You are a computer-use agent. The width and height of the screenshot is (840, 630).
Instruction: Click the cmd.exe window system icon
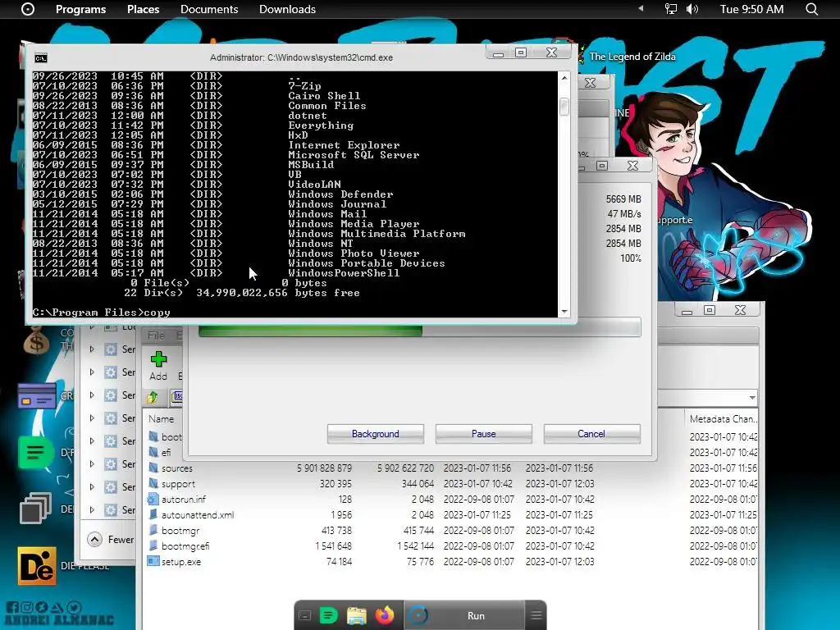pos(41,58)
